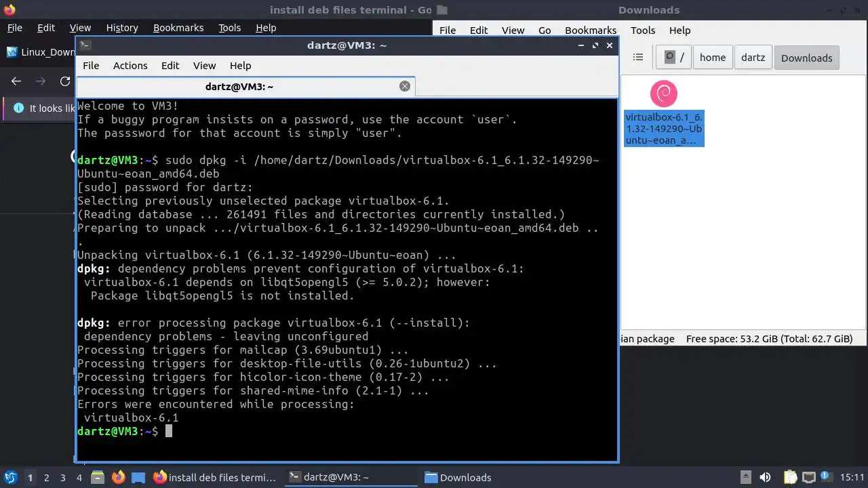
Task: Select the dartz@VM3 terminal tab
Action: click(245, 87)
